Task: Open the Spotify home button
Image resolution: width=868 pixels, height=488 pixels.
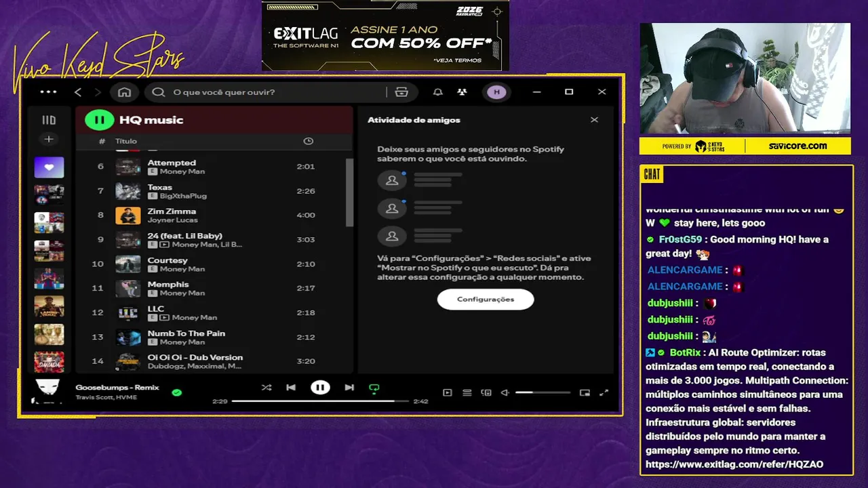Action: click(x=124, y=92)
